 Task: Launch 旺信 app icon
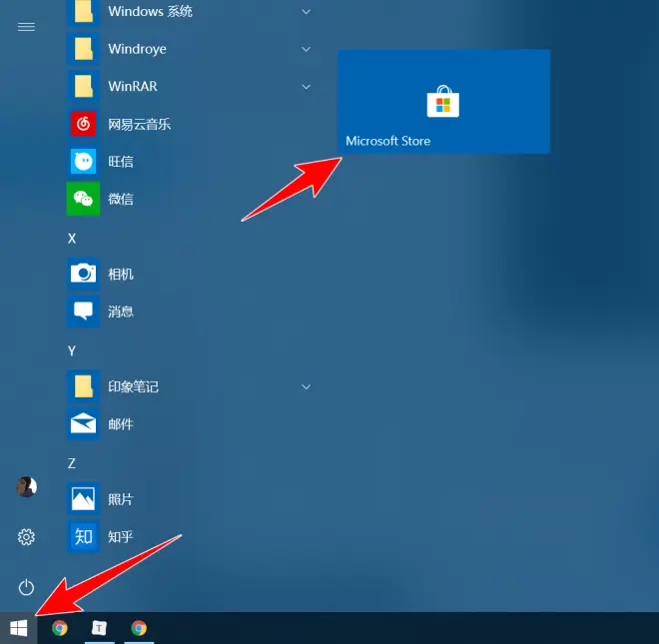[83, 161]
